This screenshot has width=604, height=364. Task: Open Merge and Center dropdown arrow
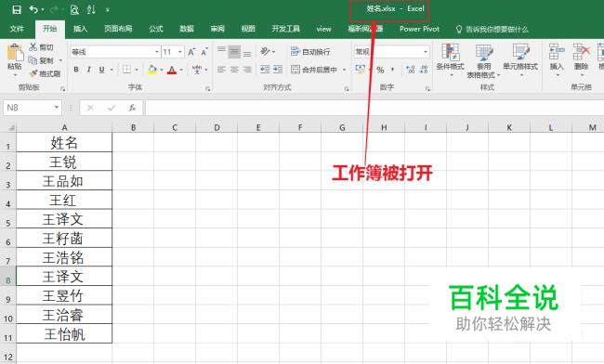tap(345, 70)
